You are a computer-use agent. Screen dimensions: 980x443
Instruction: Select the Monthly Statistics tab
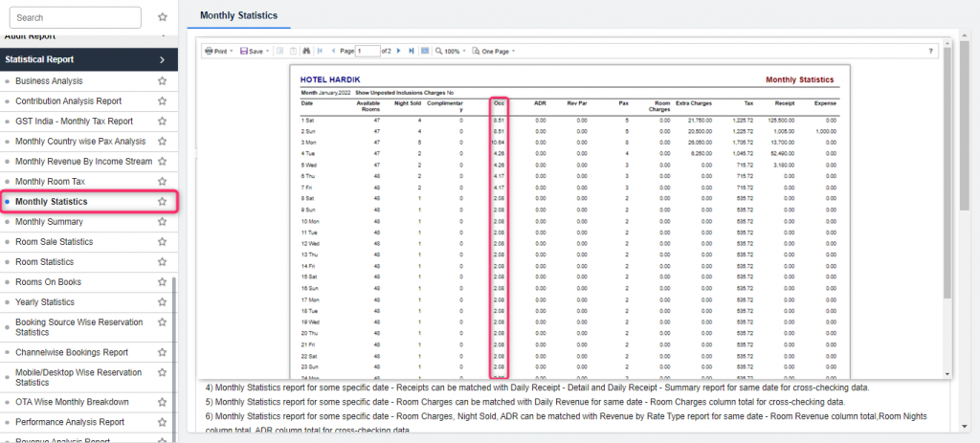238,15
